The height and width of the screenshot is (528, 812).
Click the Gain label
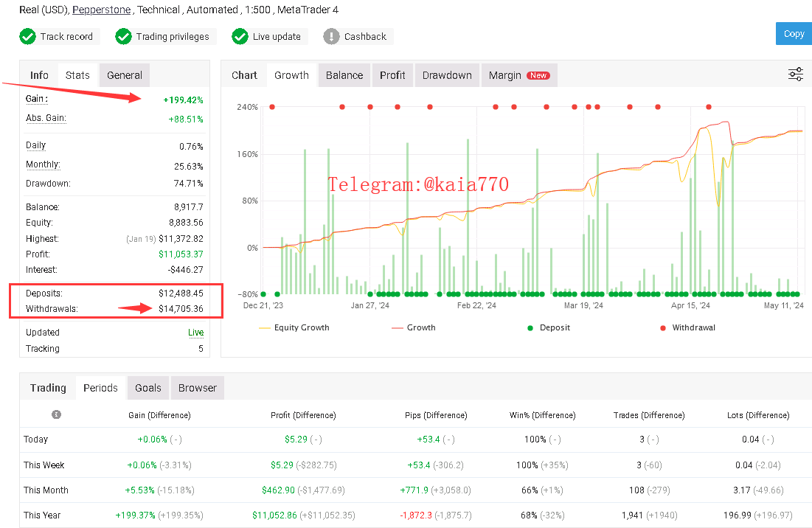click(x=37, y=99)
